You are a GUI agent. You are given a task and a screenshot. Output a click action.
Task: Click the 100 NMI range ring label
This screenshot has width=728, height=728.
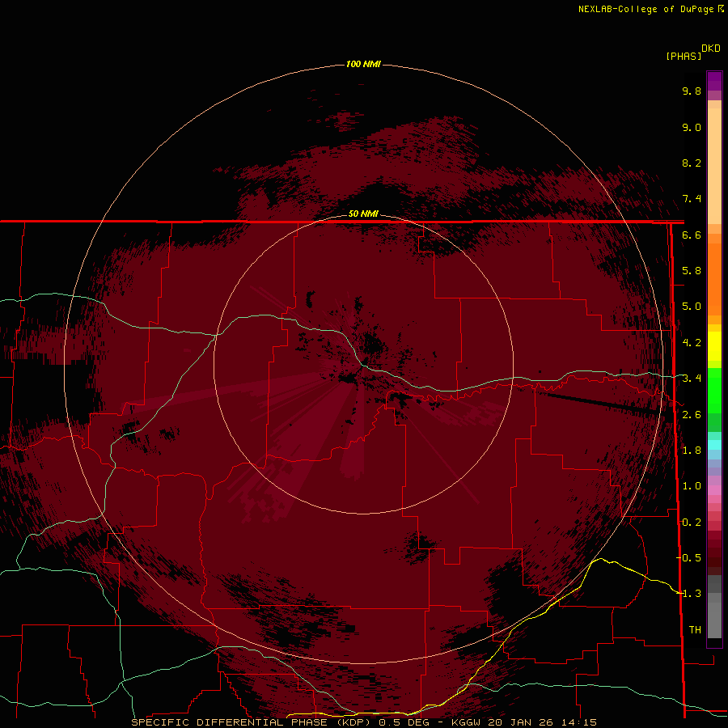(x=363, y=64)
